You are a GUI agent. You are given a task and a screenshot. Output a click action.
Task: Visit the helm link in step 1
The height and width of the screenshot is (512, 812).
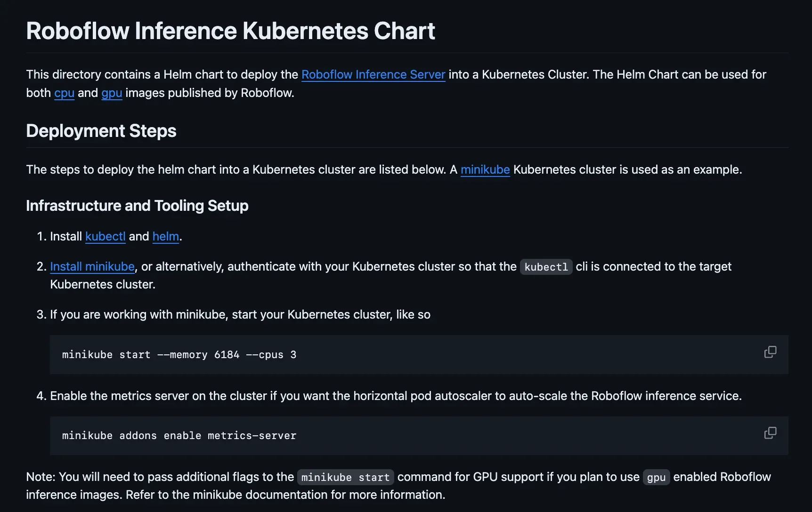(x=165, y=236)
